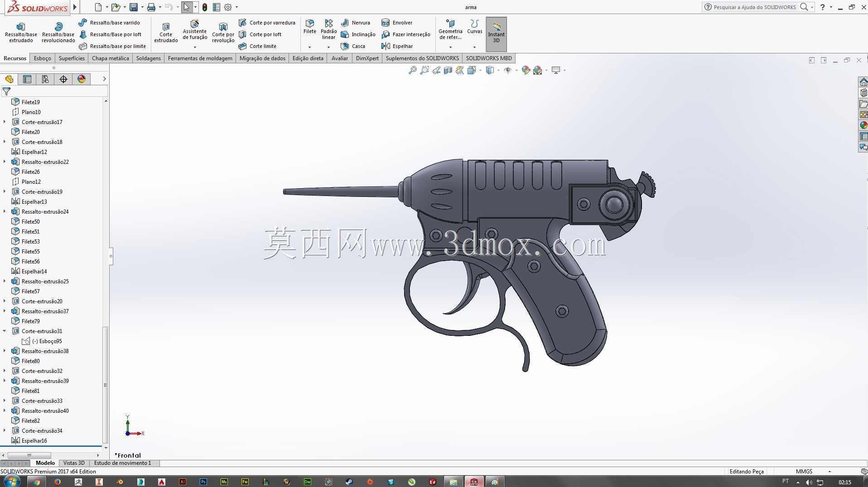
Task: Select the Nervura tool
Action: point(356,23)
